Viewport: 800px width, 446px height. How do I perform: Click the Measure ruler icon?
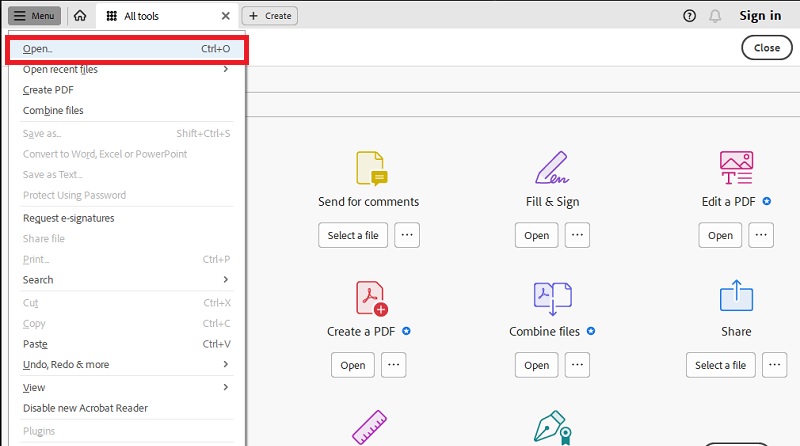coord(369,427)
